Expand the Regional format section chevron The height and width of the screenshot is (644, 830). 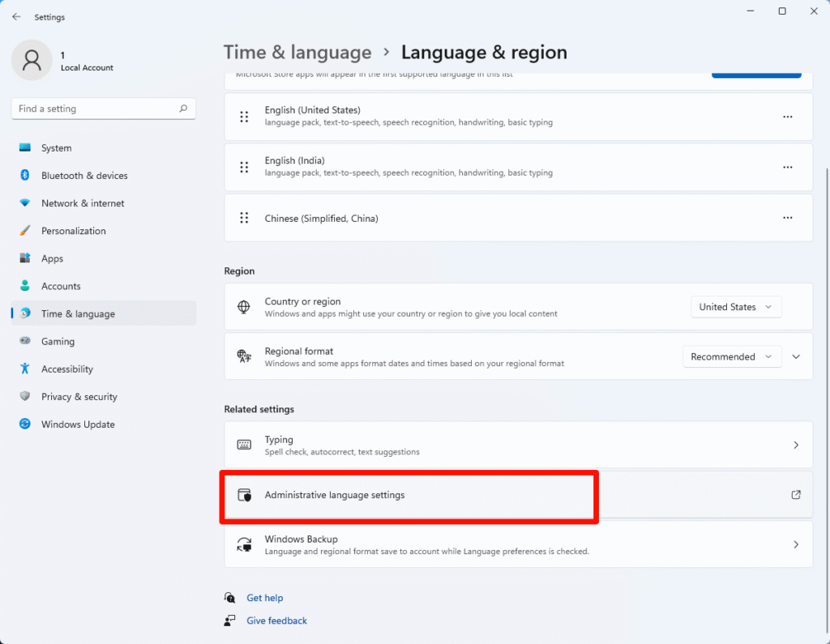click(796, 356)
